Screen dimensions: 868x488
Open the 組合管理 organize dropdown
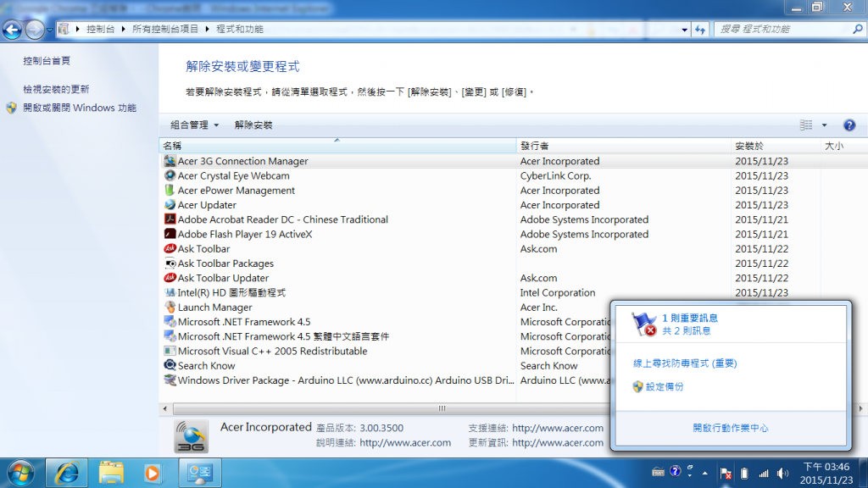[x=194, y=125]
